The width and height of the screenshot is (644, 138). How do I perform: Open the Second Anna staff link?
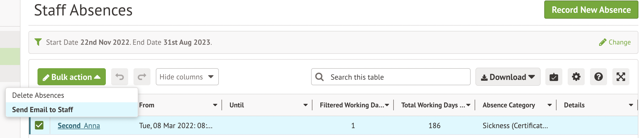click(x=79, y=125)
